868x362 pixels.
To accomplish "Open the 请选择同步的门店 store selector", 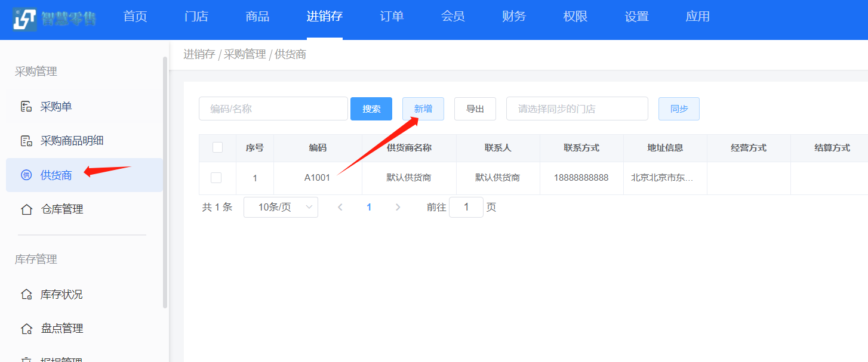I will pyautogui.click(x=577, y=109).
